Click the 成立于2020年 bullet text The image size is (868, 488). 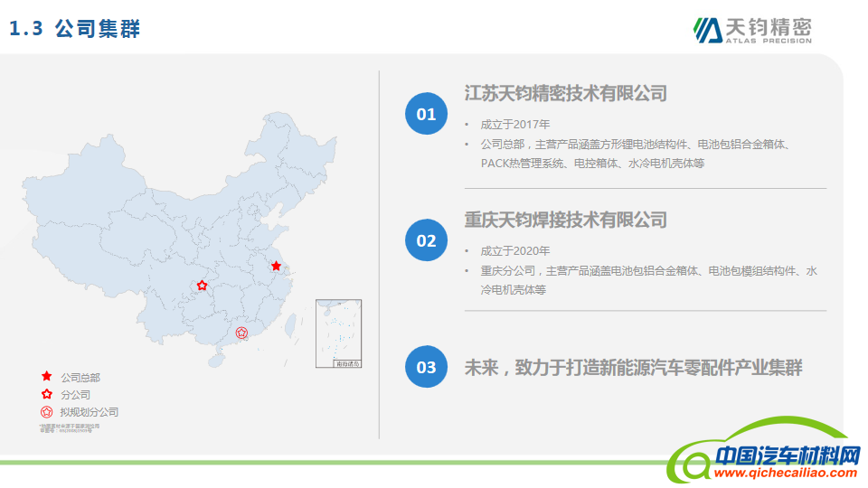coord(514,251)
